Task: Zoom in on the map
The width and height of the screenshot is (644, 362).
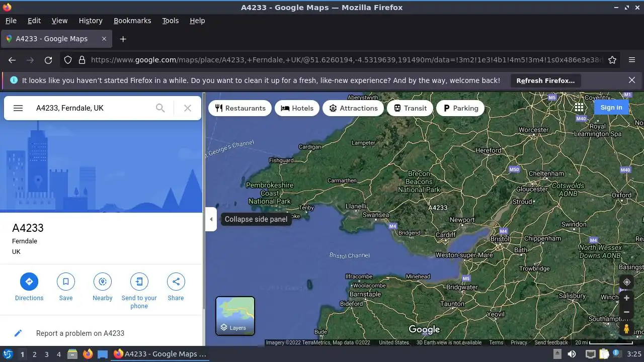Action: coord(626,298)
